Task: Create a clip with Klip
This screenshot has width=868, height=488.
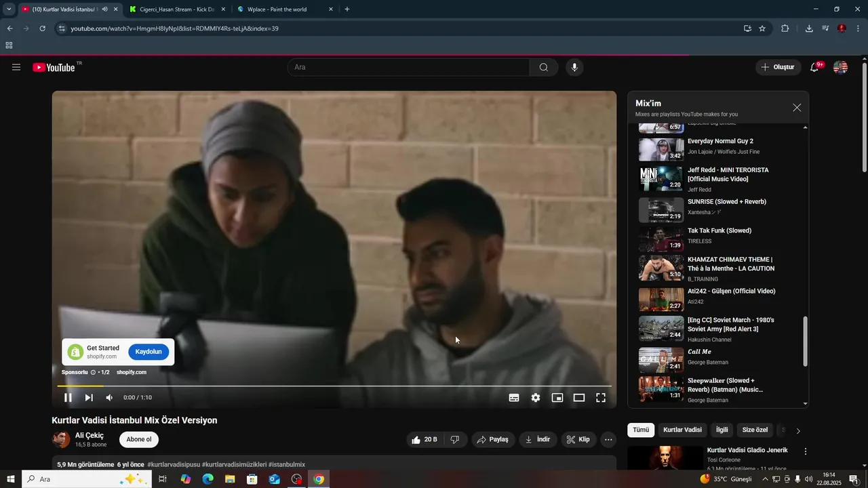Action: tap(578, 440)
